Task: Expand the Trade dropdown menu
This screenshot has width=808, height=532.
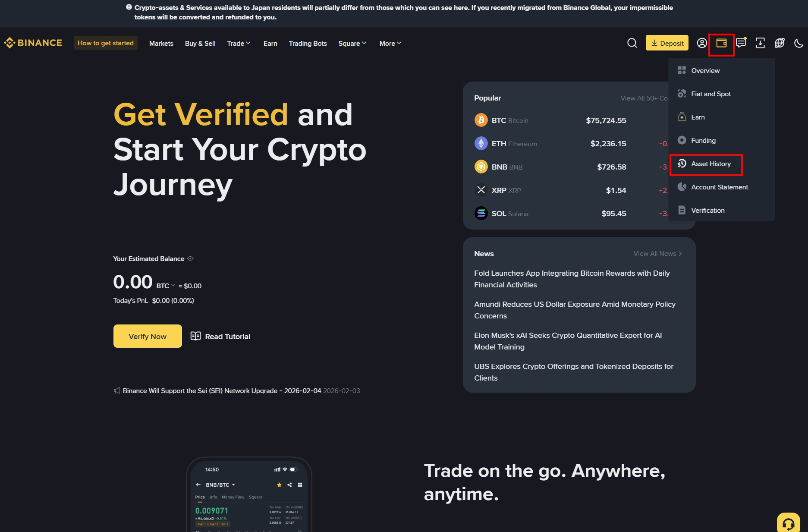Action: pos(239,43)
